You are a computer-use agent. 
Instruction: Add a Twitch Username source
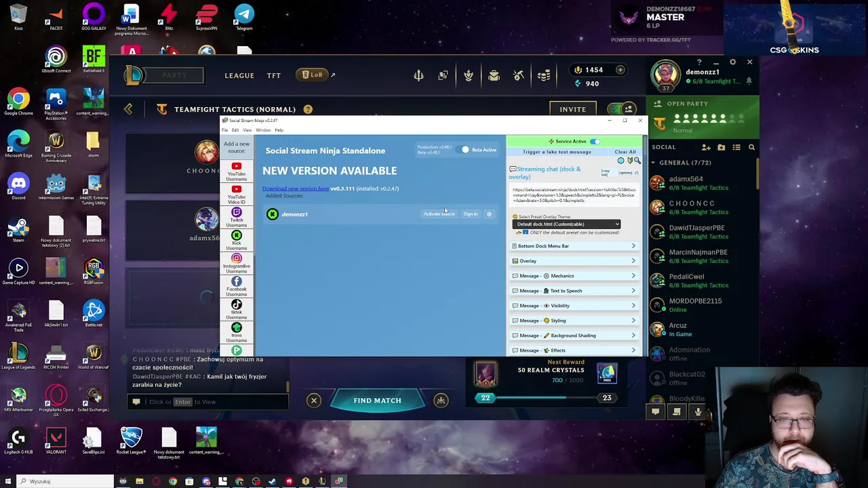click(x=237, y=218)
